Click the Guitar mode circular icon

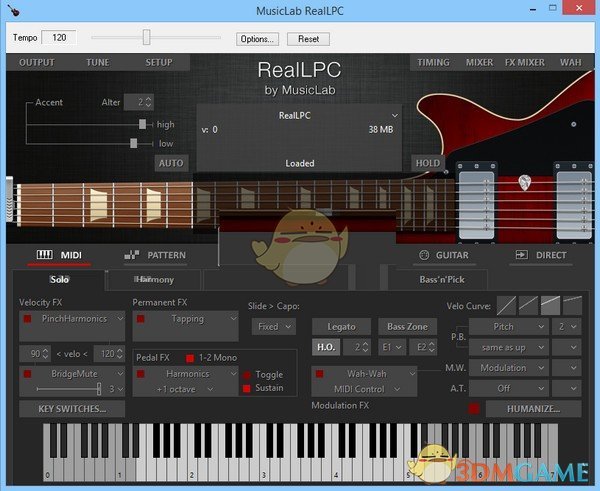coord(424,255)
